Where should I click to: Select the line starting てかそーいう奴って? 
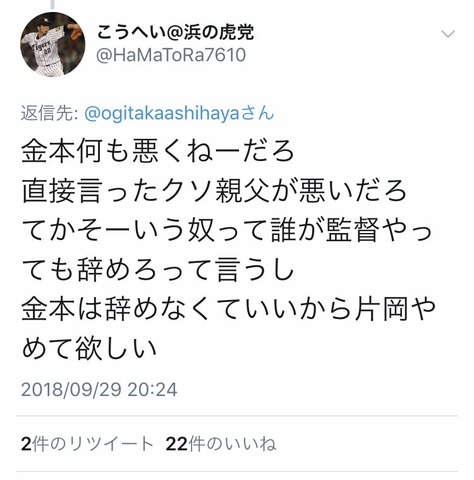(x=227, y=231)
